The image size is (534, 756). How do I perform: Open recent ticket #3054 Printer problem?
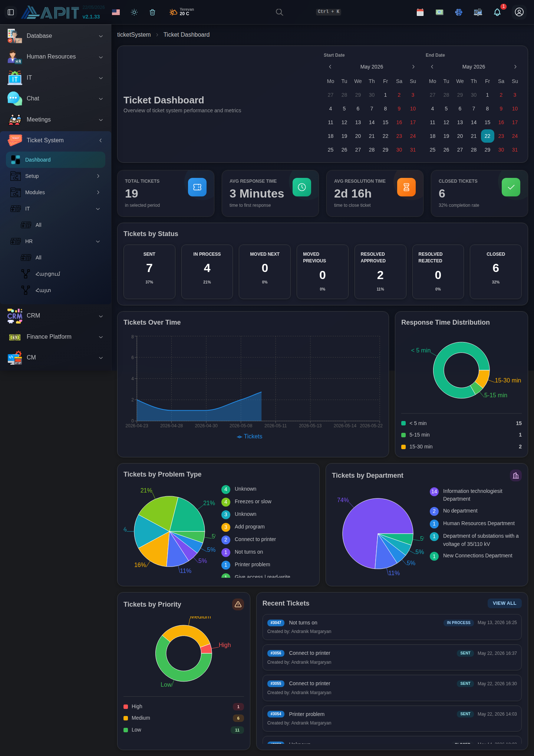[392, 719]
